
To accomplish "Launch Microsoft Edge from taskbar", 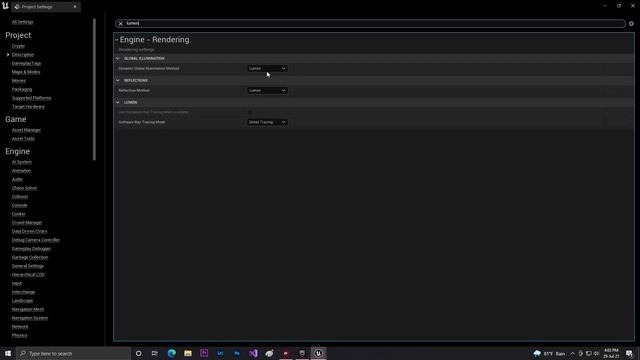I will pos(171,353).
